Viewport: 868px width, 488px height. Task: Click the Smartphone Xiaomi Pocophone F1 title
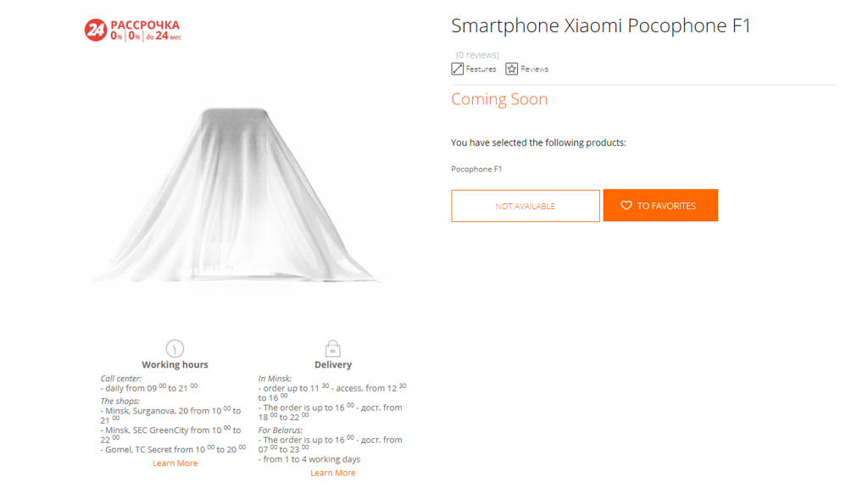coord(601,26)
